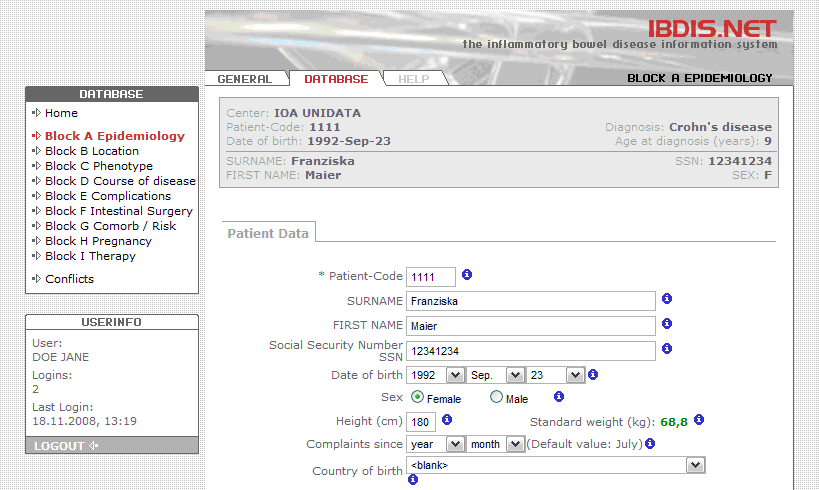Open Block F Intestinal Surgery link

[119, 211]
